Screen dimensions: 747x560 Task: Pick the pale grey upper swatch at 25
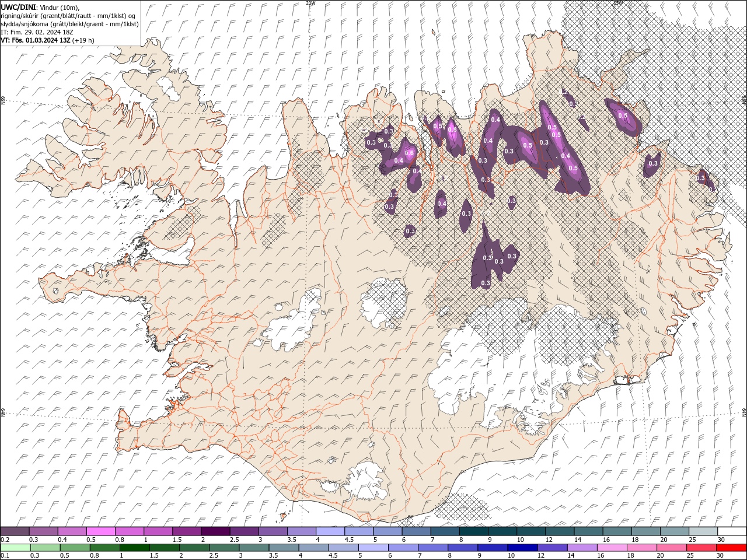pos(703,531)
